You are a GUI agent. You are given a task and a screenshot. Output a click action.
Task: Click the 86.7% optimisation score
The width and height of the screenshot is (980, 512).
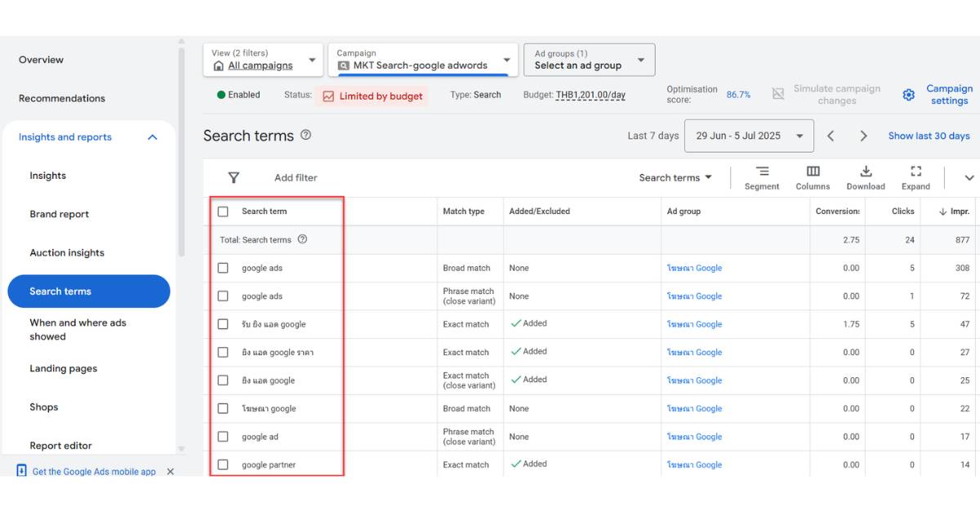click(x=738, y=95)
